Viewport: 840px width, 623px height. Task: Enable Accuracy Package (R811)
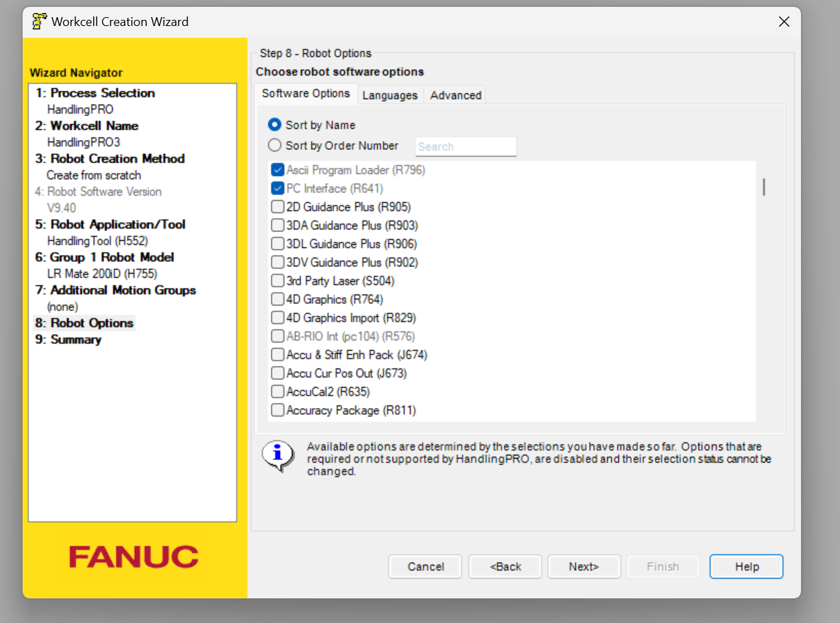(277, 410)
